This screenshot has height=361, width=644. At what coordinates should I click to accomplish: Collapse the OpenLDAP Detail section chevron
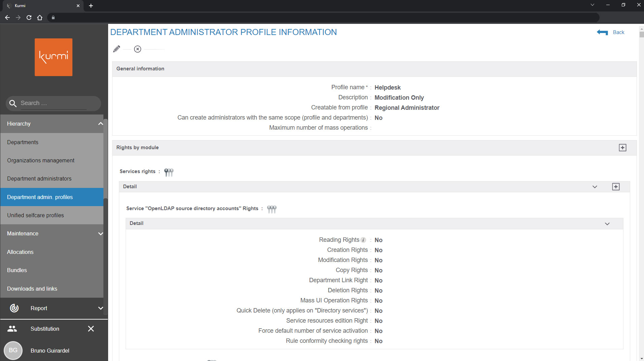pyautogui.click(x=607, y=224)
